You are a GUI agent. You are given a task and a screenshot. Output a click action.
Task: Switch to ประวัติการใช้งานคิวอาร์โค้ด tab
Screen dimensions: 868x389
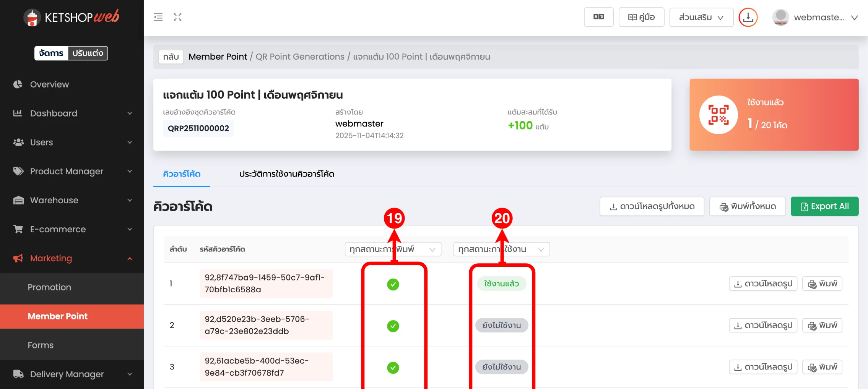[x=286, y=174]
